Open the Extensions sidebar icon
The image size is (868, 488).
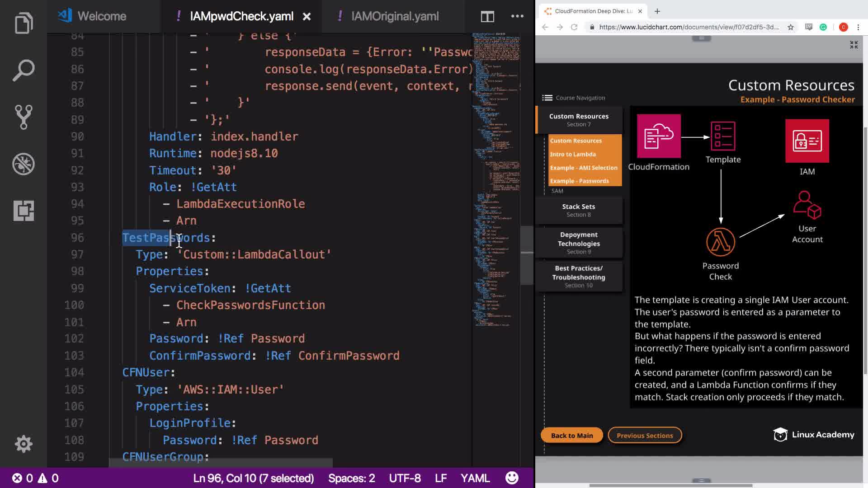(x=24, y=211)
